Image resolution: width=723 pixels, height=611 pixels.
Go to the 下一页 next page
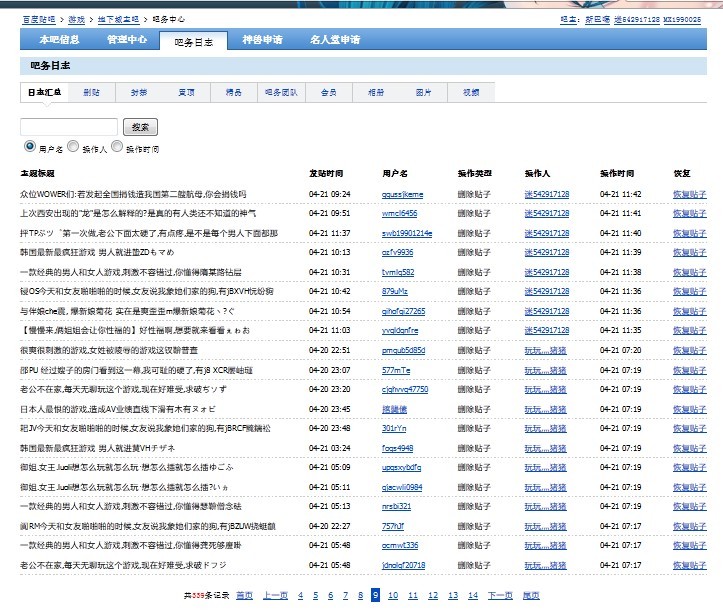500,595
